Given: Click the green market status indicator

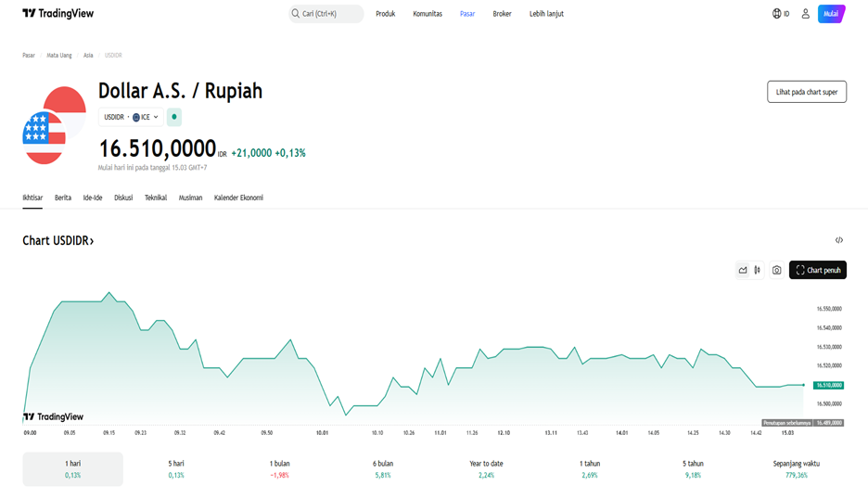Looking at the screenshot, I should (x=174, y=117).
